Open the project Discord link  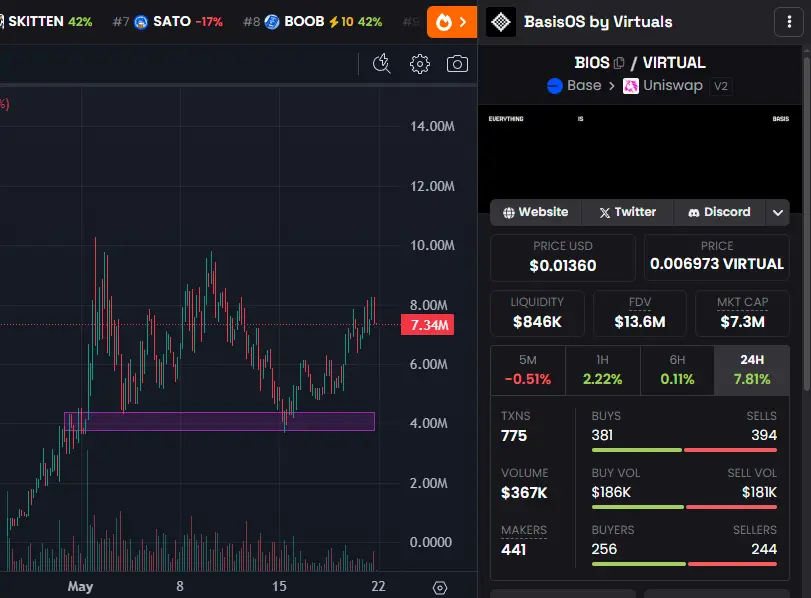(x=719, y=212)
